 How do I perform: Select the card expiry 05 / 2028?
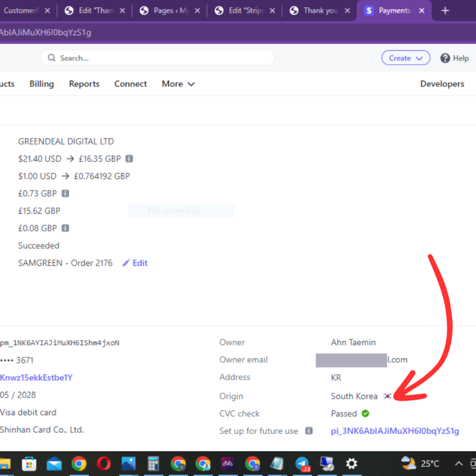18,395
